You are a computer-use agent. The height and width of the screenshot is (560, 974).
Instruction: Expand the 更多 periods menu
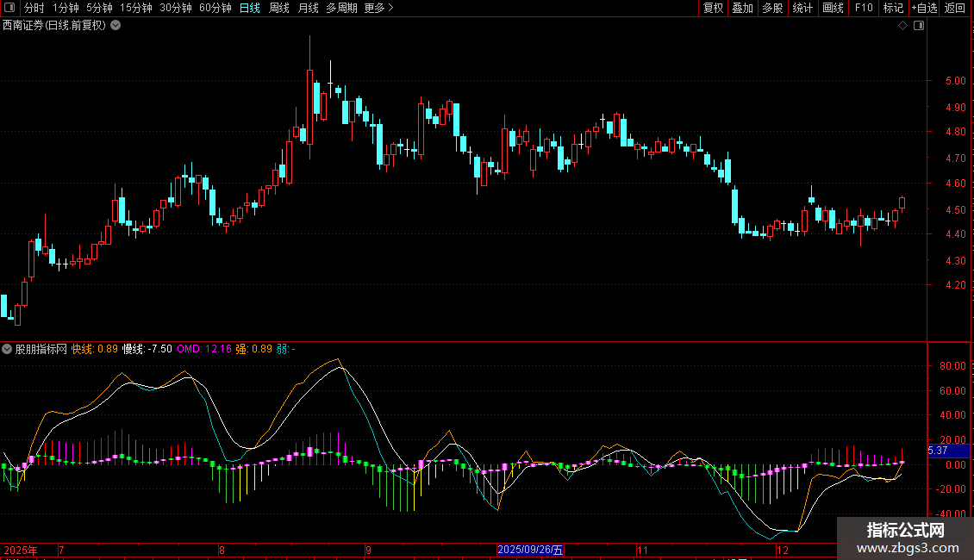378,9
